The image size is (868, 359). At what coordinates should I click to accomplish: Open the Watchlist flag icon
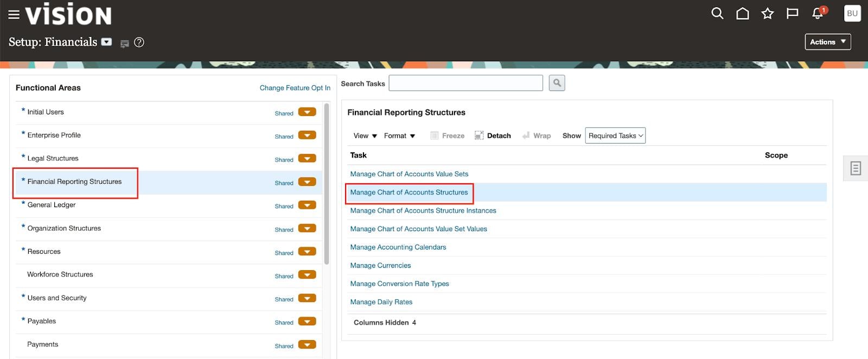pos(792,14)
